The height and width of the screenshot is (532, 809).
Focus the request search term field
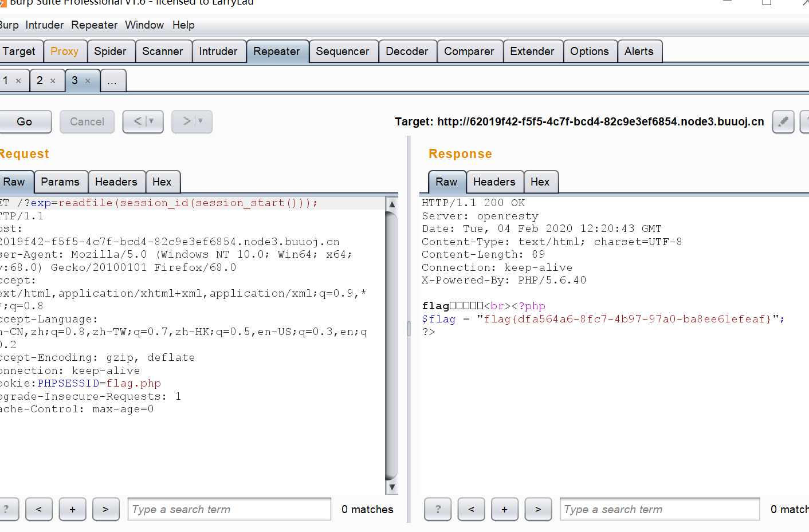[x=229, y=509]
